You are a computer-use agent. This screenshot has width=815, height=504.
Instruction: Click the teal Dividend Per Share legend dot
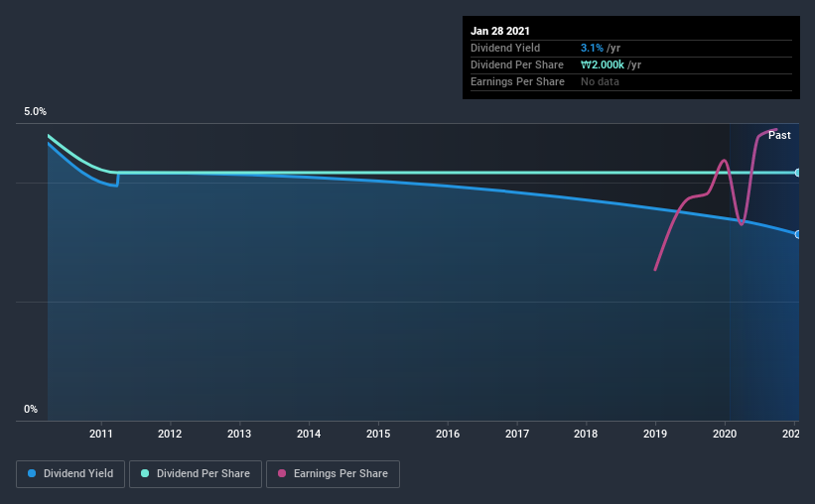coord(145,473)
